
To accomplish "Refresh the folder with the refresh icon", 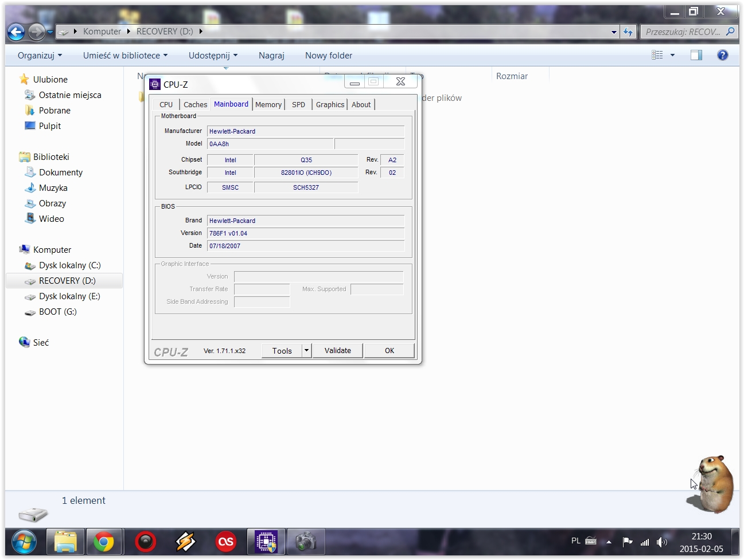I will [629, 32].
